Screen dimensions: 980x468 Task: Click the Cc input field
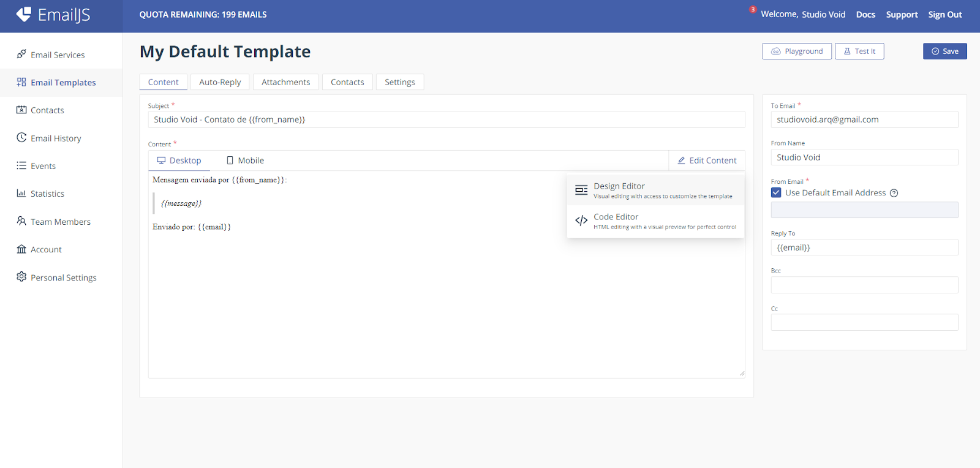point(864,322)
